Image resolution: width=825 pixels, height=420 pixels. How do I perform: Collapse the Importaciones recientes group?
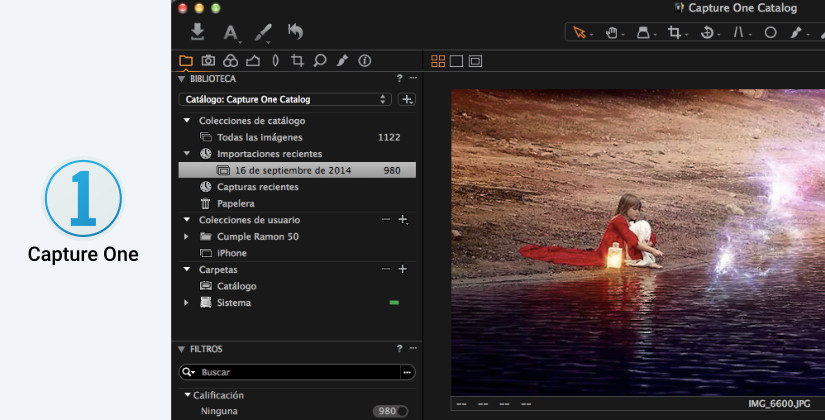coord(186,154)
